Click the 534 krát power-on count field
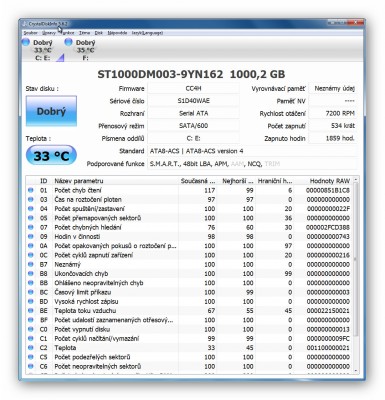 pos(332,126)
